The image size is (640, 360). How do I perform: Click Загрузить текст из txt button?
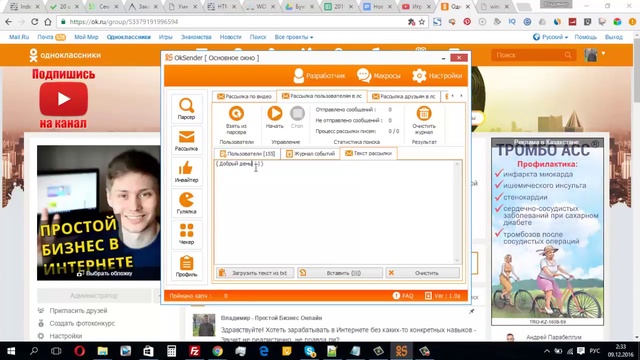click(x=255, y=273)
